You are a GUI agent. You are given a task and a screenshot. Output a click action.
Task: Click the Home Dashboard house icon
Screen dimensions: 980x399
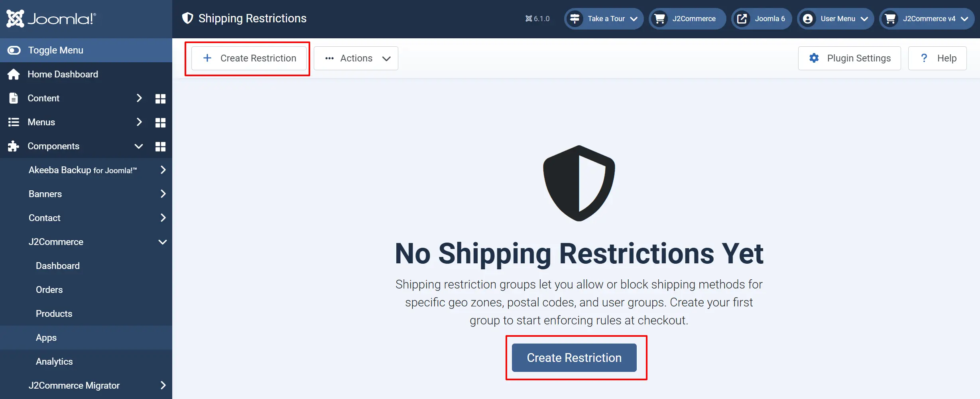pyautogui.click(x=14, y=74)
